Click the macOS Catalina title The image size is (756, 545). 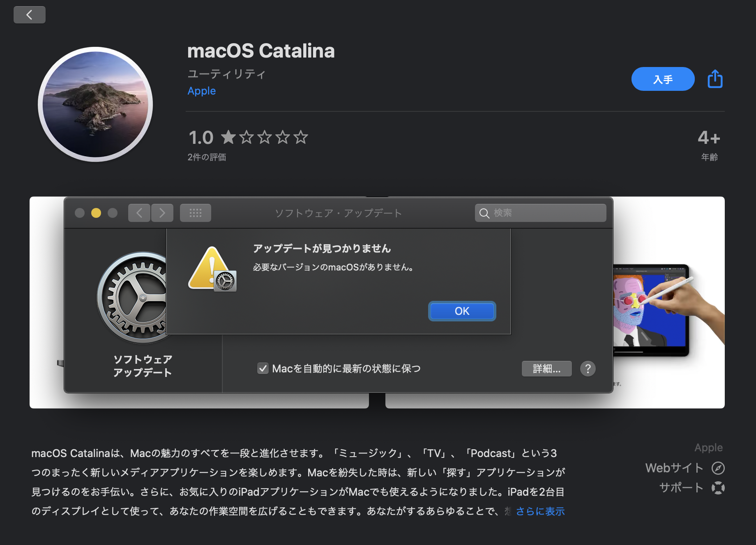pos(261,51)
